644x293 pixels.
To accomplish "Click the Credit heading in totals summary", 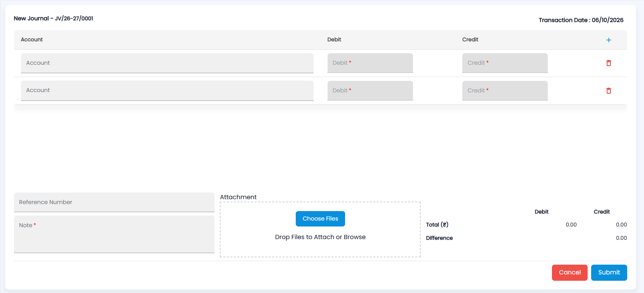I will click(602, 212).
